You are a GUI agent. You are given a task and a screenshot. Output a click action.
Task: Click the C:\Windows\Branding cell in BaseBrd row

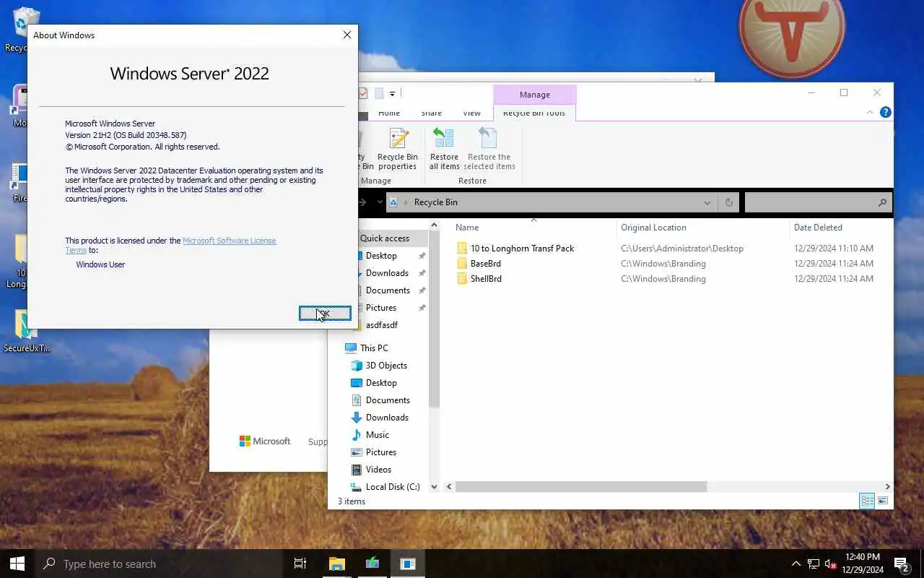click(663, 263)
